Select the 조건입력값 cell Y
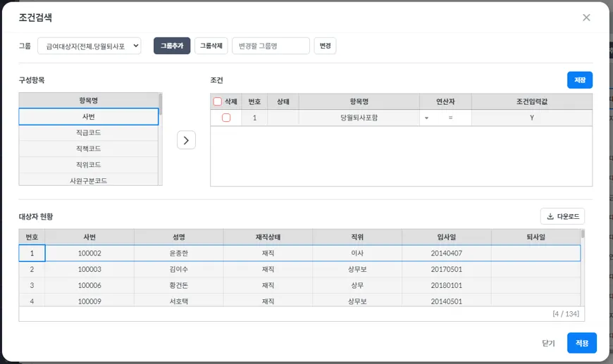Viewport: 613px width, 364px height. click(x=532, y=118)
